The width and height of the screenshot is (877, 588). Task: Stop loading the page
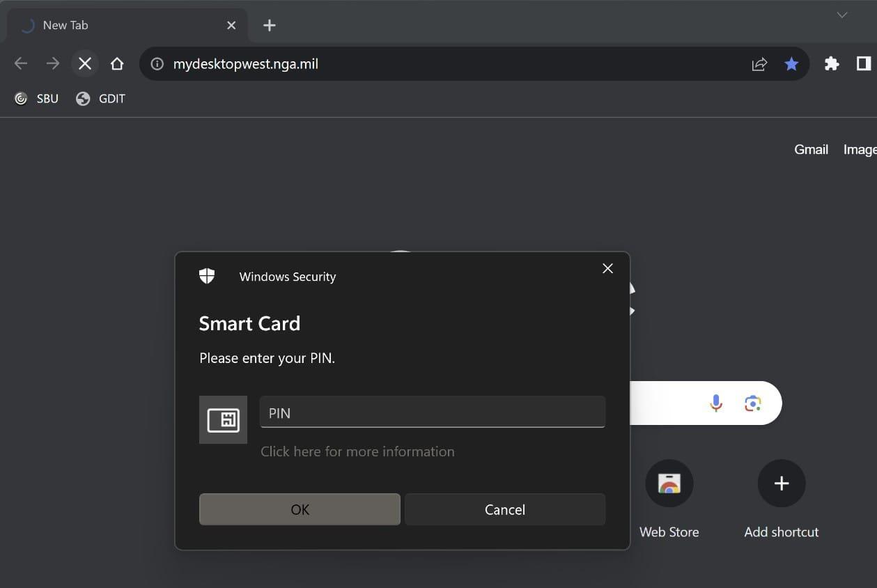pyautogui.click(x=85, y=64)
